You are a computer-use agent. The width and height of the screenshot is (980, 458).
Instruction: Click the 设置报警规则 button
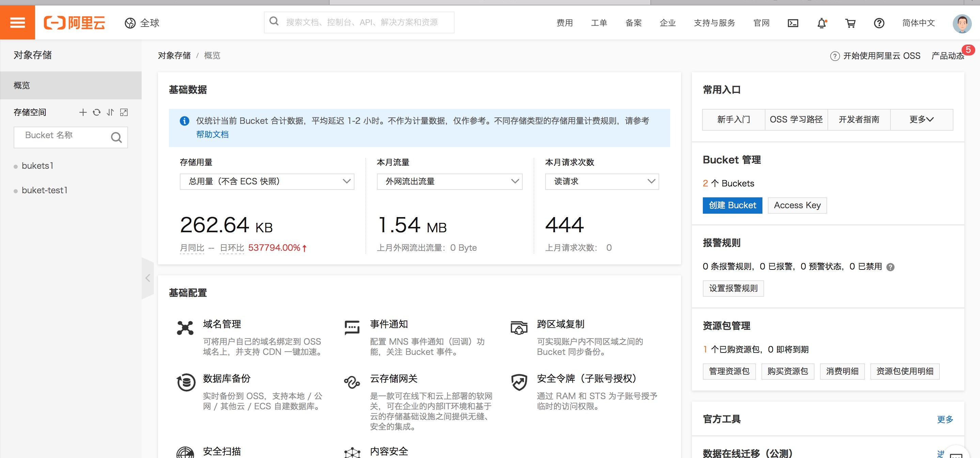click(733, 289)
